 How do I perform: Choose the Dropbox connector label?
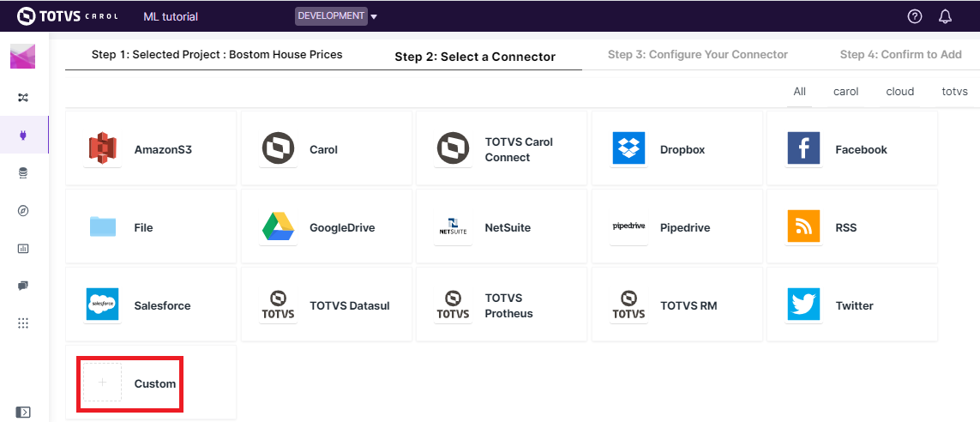point(682,149)
